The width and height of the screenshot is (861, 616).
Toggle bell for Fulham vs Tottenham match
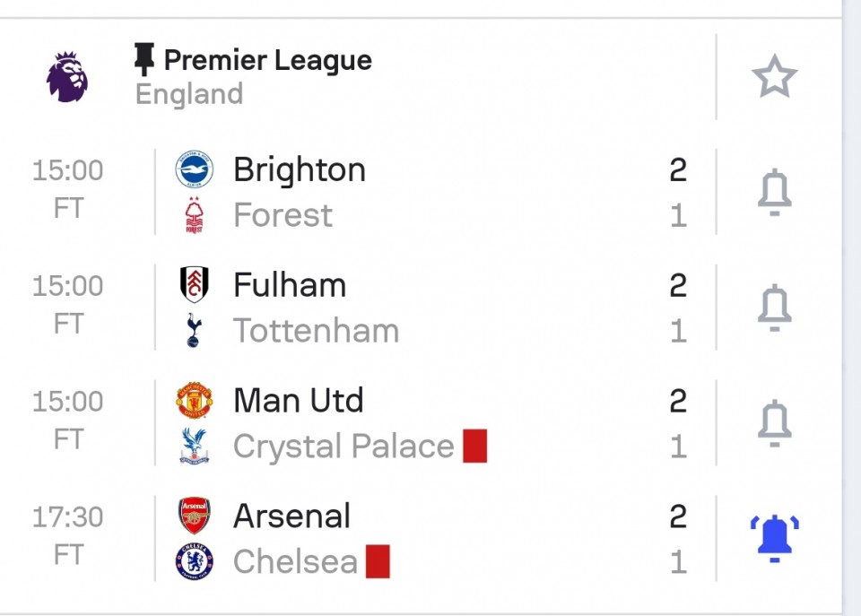(774, 308)
